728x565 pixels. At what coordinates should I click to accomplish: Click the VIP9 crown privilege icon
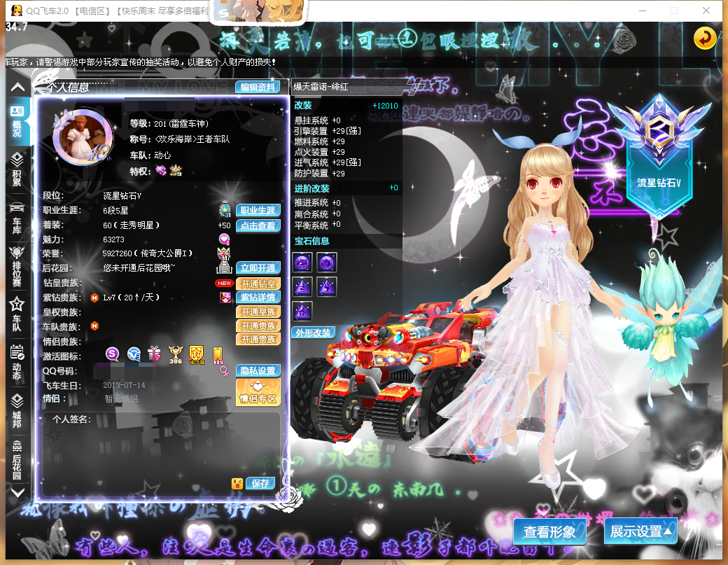pos(176,171)
